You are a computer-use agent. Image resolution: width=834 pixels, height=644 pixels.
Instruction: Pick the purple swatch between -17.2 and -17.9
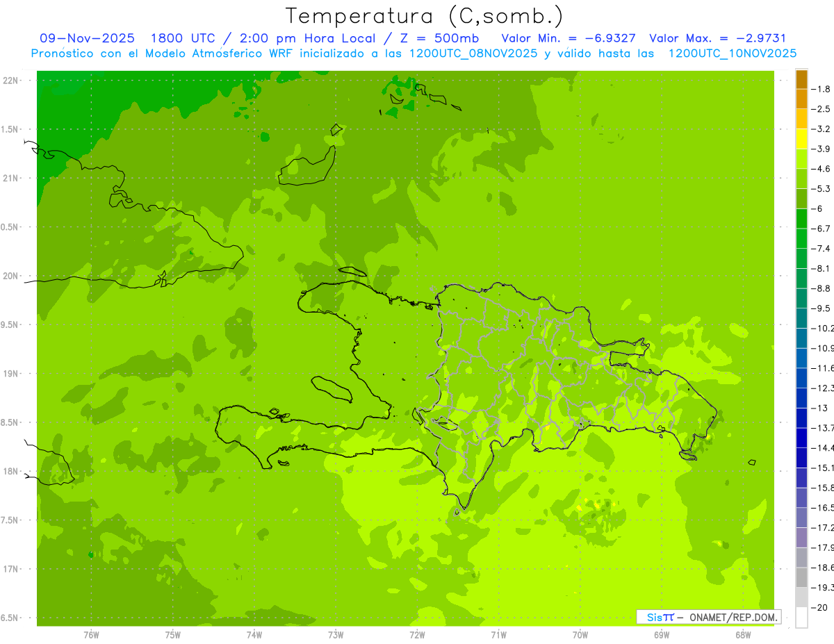coord(801,537)
